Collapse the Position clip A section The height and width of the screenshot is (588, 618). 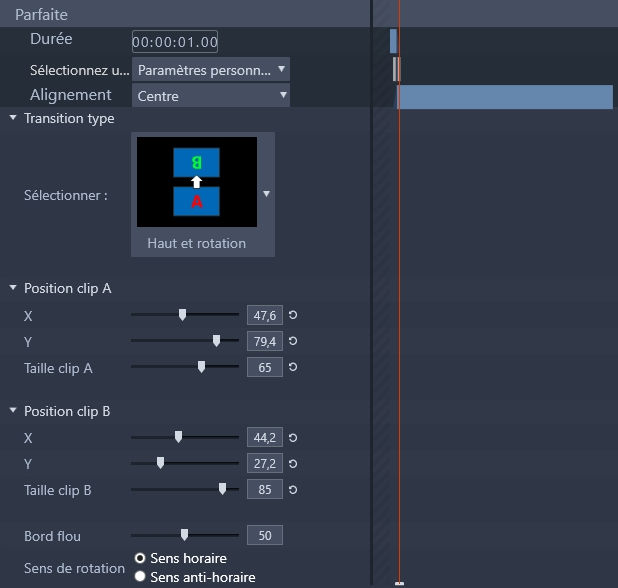13,288
